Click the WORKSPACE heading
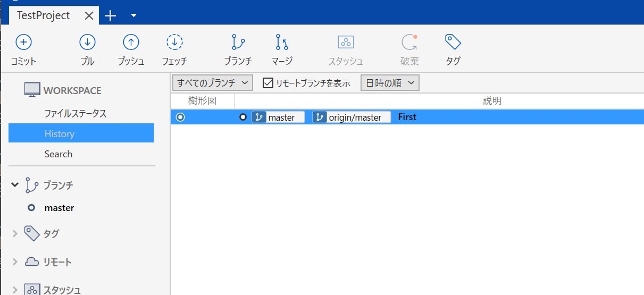The image size is (644, 295). click(72, 90)
